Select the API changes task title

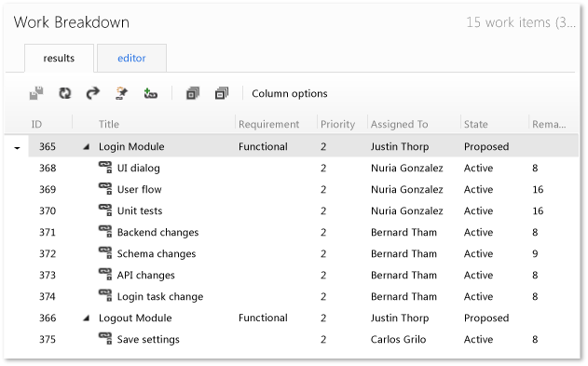[146, 275]
